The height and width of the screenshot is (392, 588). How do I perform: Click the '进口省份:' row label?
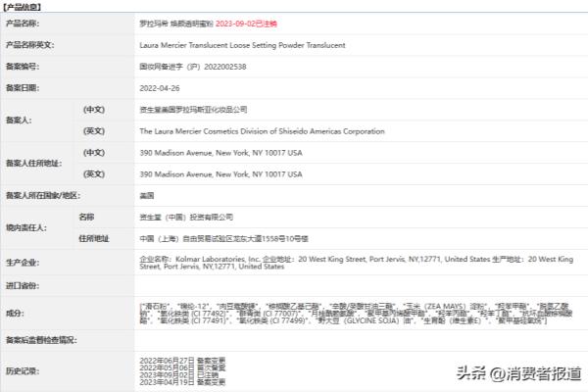coord(23,286)
